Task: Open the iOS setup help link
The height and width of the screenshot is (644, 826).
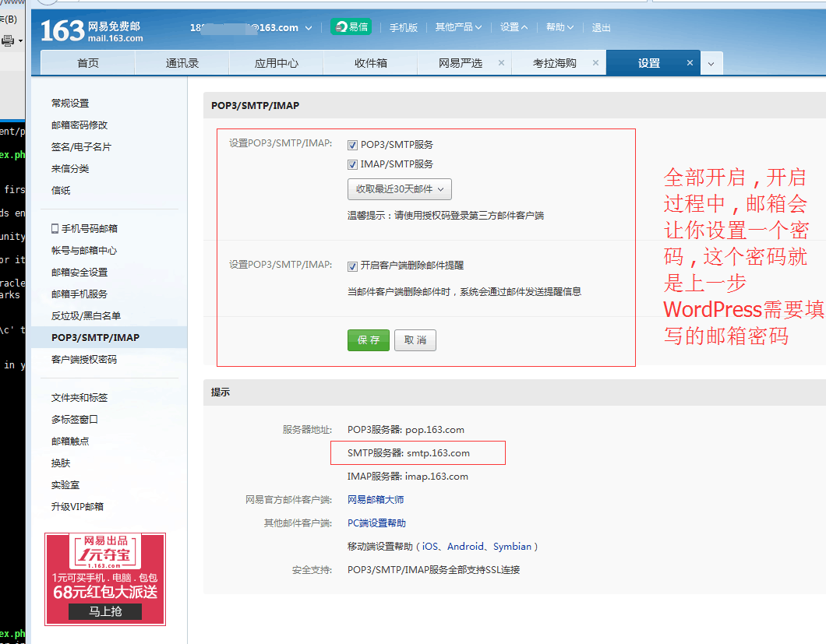Action: [x=430, y=547]
